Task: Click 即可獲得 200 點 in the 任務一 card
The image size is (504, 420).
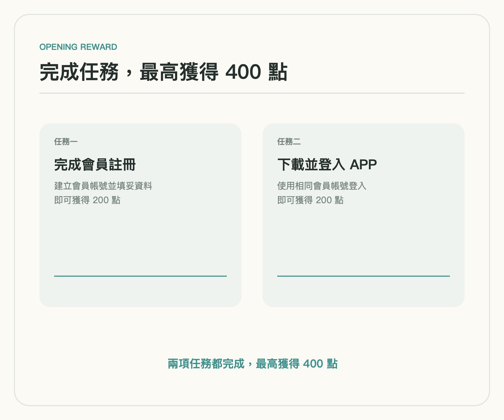Action: pyautogui.click(x=87, y=200)
